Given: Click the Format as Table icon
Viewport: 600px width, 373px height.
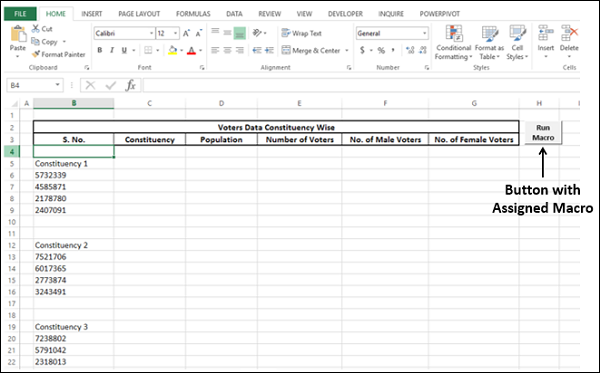Looking at the screenshot, I should [x=489, y=34].
